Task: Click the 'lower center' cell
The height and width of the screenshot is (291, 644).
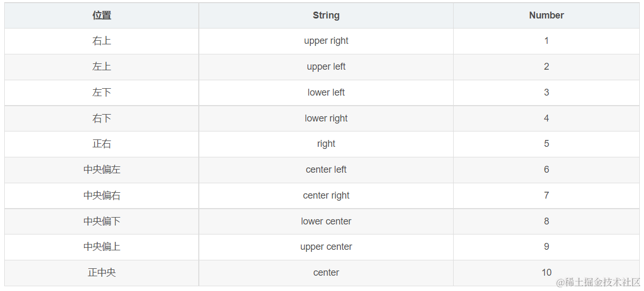Action: tap(326, 221)
